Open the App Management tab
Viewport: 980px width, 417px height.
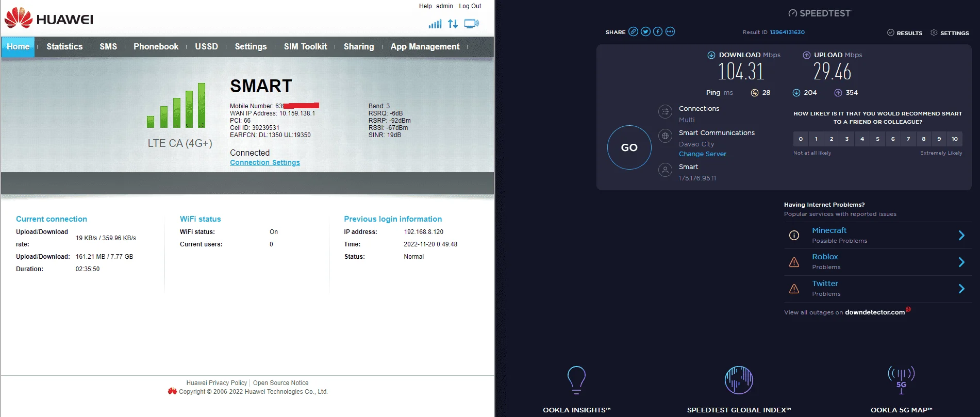tap(425, 46)
